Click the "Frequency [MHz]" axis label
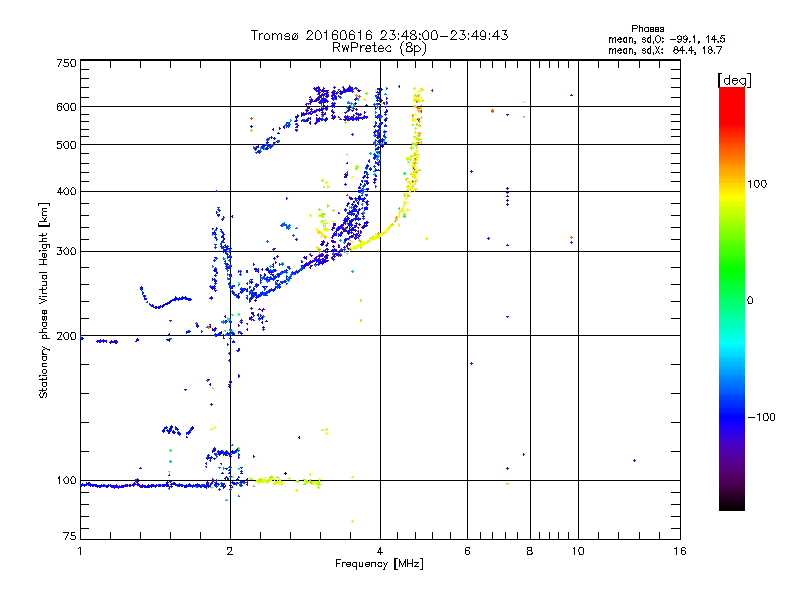This screenshot has width=800, height=600. pos(379,564)
